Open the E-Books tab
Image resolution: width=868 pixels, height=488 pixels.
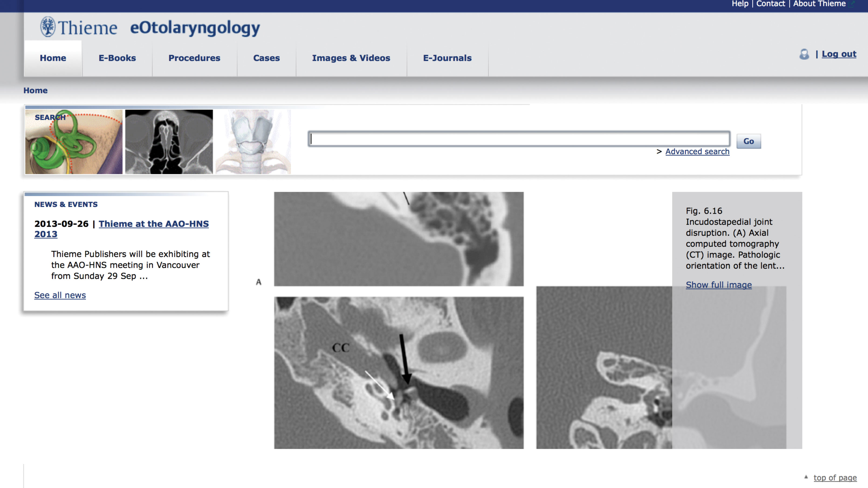[x=117, y=58]
